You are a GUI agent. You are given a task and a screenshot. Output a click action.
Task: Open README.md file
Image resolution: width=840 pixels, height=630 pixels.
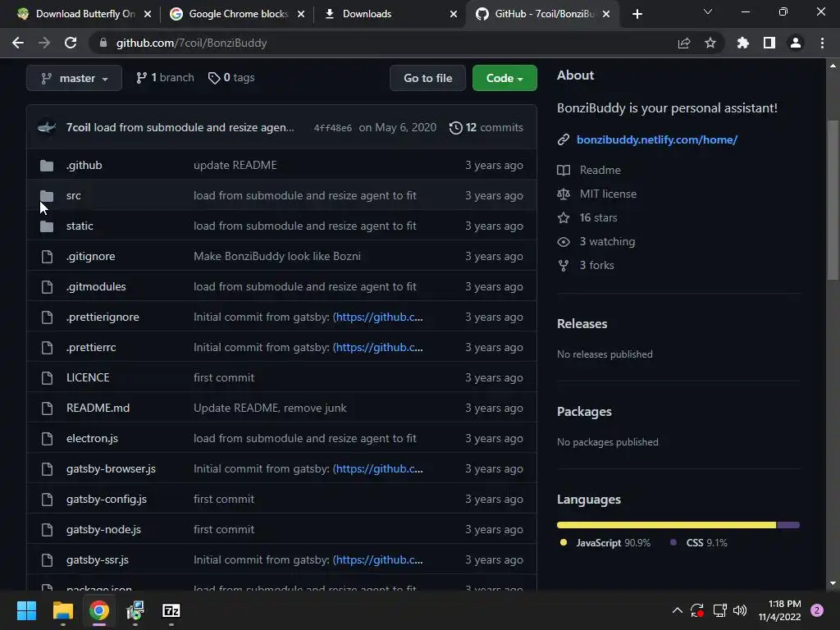click(98, 409)
